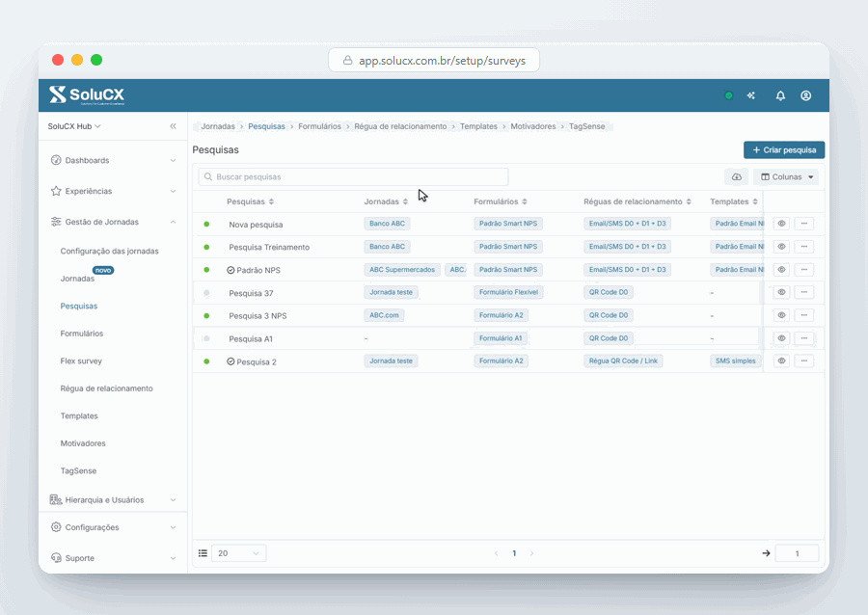The width and height of the screenshot is (868, 615).
Task: Click the Criar pesquisa button
Action: 784,149
